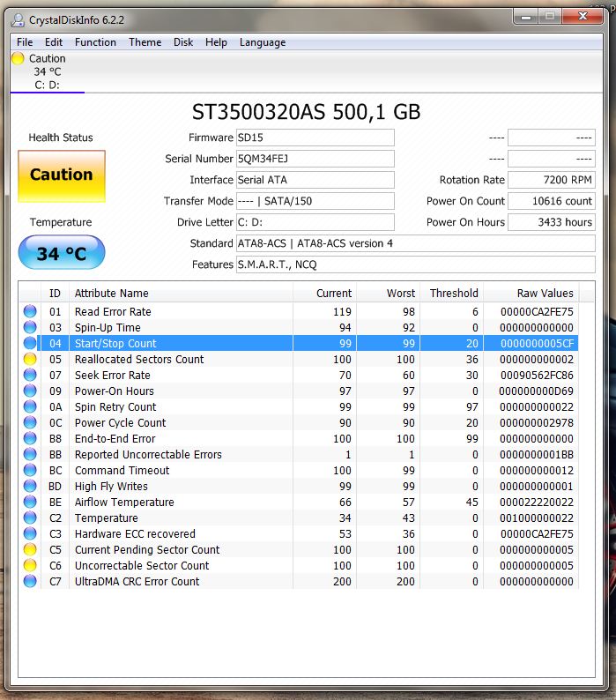Select the UltraDMA CRC Error Count name
This screenshot has height=700, width=616.
pos(137,581)
